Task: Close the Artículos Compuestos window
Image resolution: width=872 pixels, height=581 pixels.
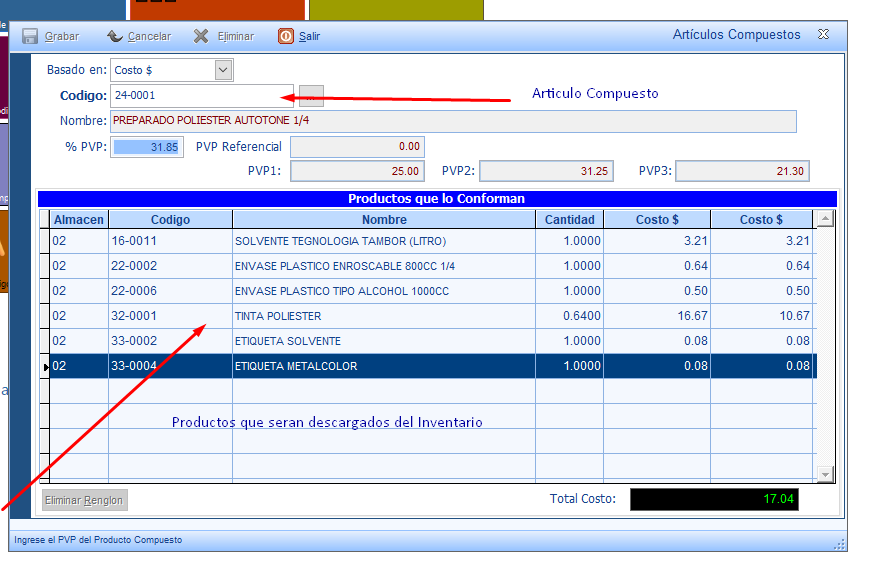Action: pyautogui.click(x=823, y=34)
